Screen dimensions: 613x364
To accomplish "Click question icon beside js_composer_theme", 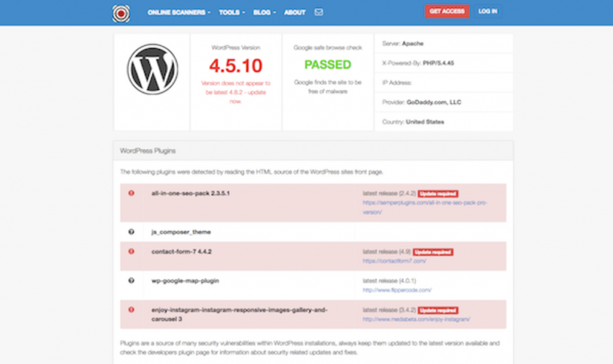I will pos(131,232).
